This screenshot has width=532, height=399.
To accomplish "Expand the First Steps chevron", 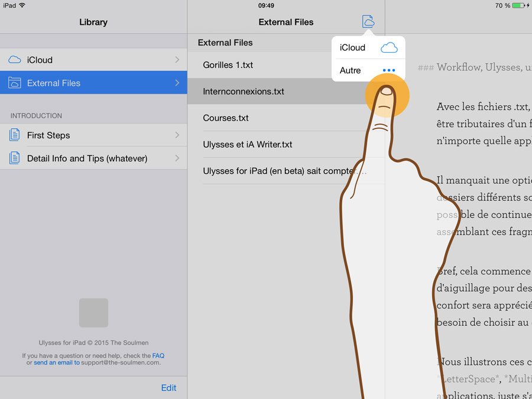I will point(177,135).
